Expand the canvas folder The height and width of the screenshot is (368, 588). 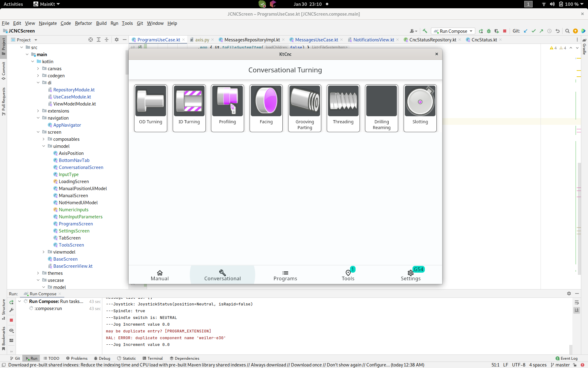(x=38, y=69)
